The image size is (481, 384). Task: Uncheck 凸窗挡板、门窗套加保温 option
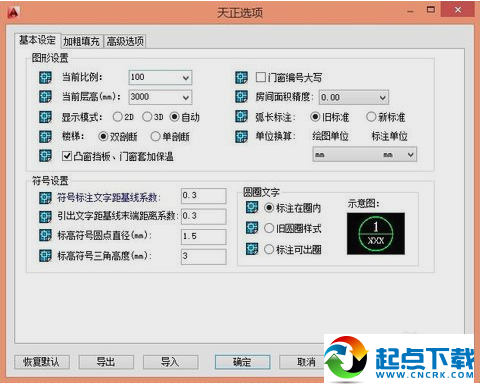pos(67,156)
